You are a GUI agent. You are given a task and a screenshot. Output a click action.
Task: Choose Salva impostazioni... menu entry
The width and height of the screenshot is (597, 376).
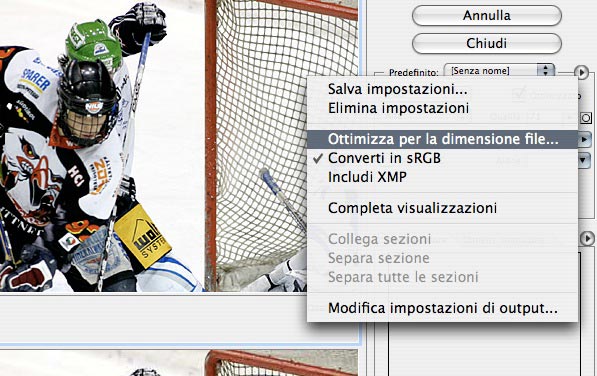point(442,89)
